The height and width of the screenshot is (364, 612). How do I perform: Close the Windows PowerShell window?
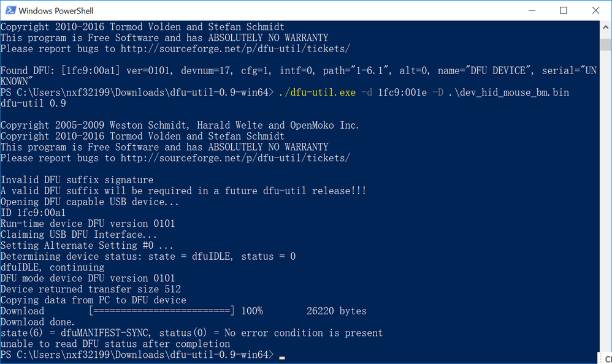coord(596,10)
